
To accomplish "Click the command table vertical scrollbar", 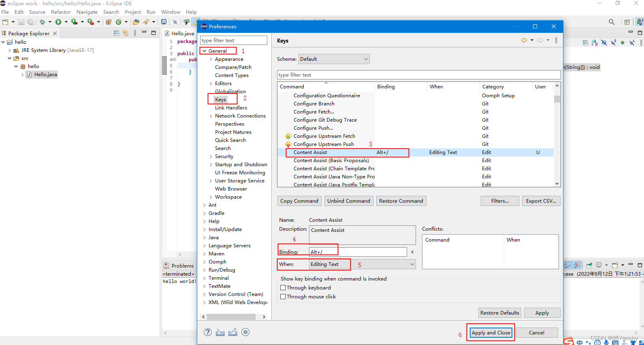I will click(x=557, y=135).
